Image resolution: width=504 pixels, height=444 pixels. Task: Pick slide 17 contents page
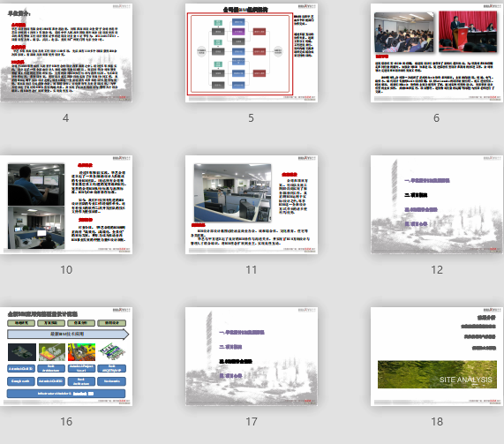(252, 357)
